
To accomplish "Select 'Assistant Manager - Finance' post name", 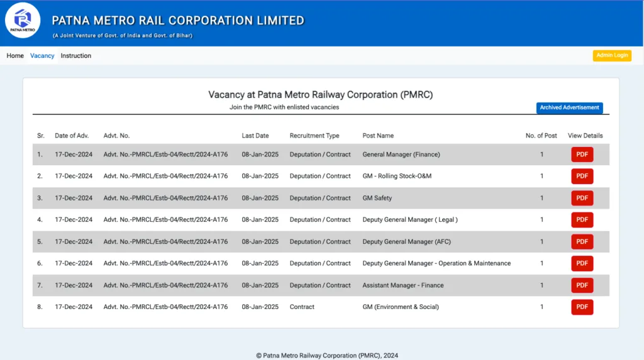I will coord(403,285).
